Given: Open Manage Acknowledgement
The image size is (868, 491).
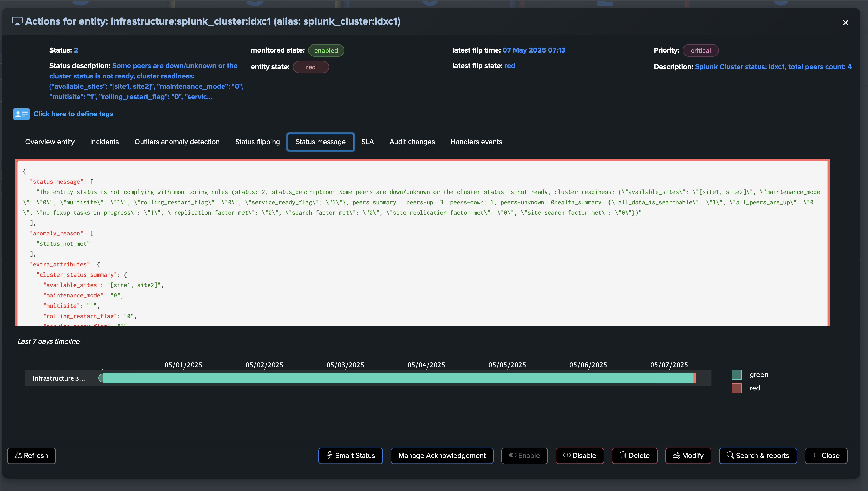Looking at the screenshot, I should coord(442,456).
